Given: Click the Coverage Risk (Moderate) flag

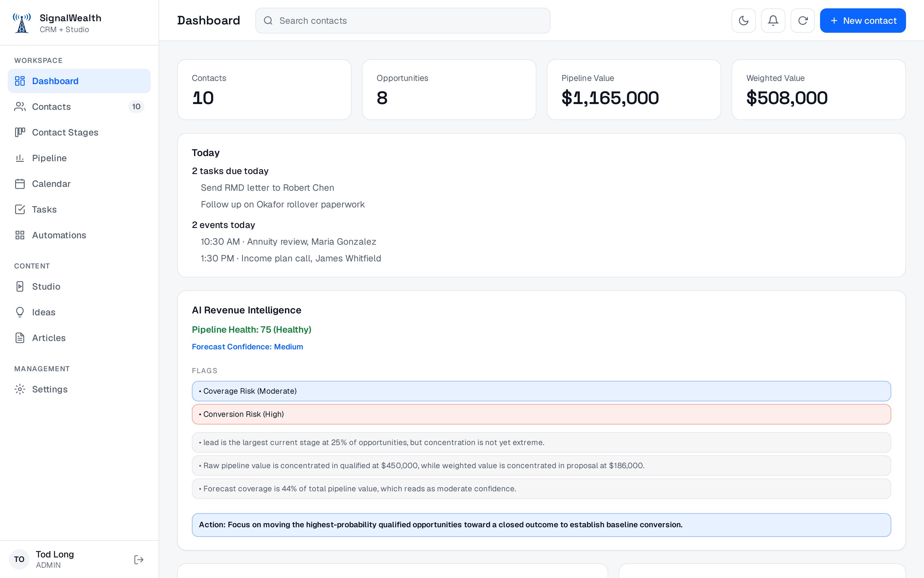Looking at the screenshot, I should coord(541,391).
